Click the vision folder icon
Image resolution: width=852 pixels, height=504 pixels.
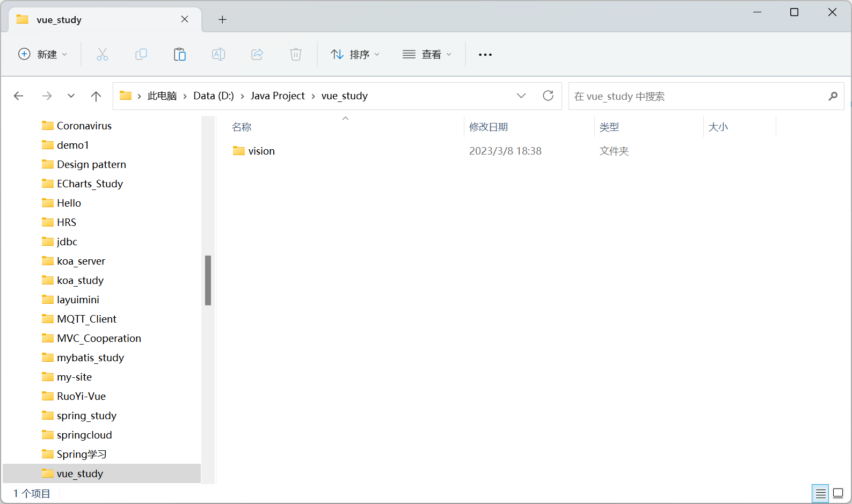(x=239, y=151)
